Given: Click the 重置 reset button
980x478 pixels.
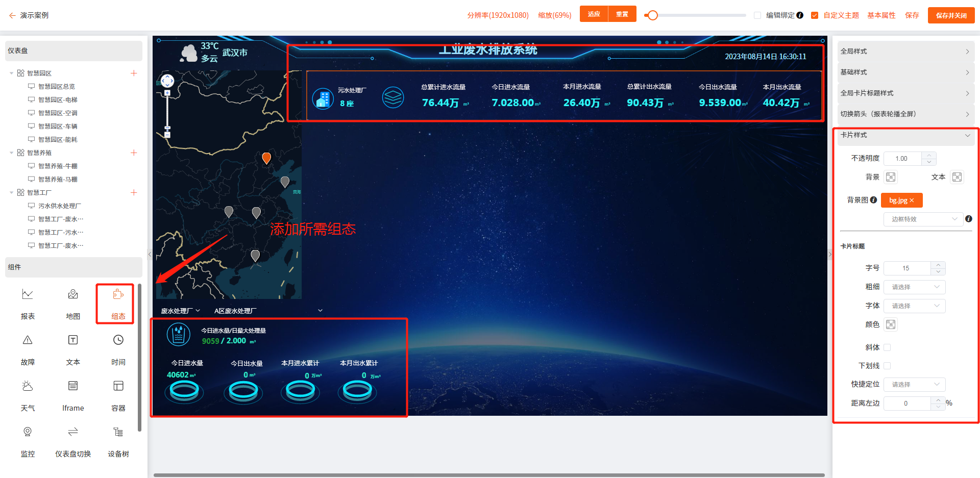Looking at the screenshot, I should click(622, 14).
